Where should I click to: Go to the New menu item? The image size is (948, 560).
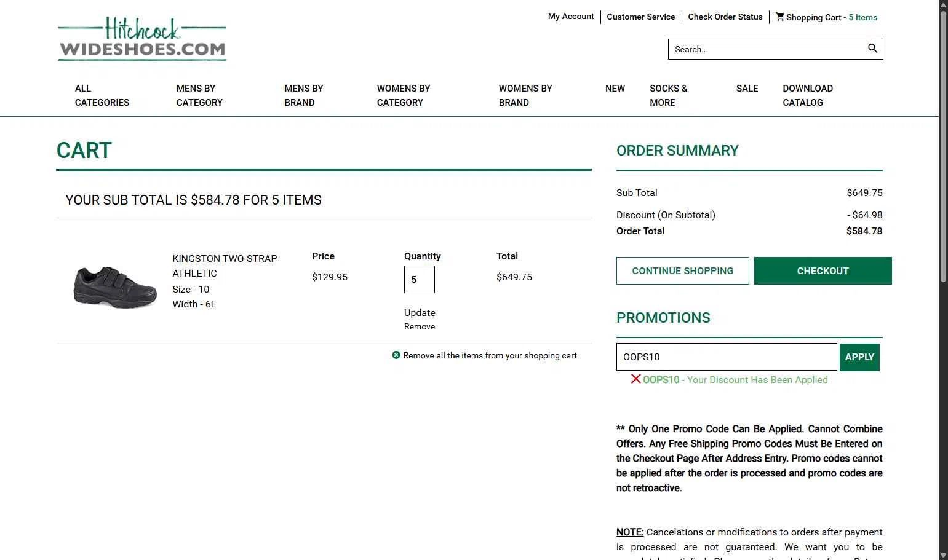(x=615, y=89)
